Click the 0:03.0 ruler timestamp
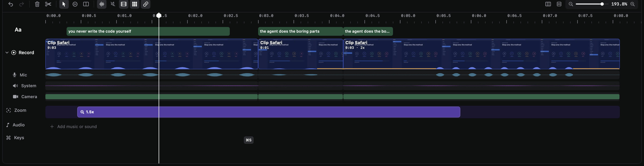The image size is (644, 166). (x=266, y=16)
